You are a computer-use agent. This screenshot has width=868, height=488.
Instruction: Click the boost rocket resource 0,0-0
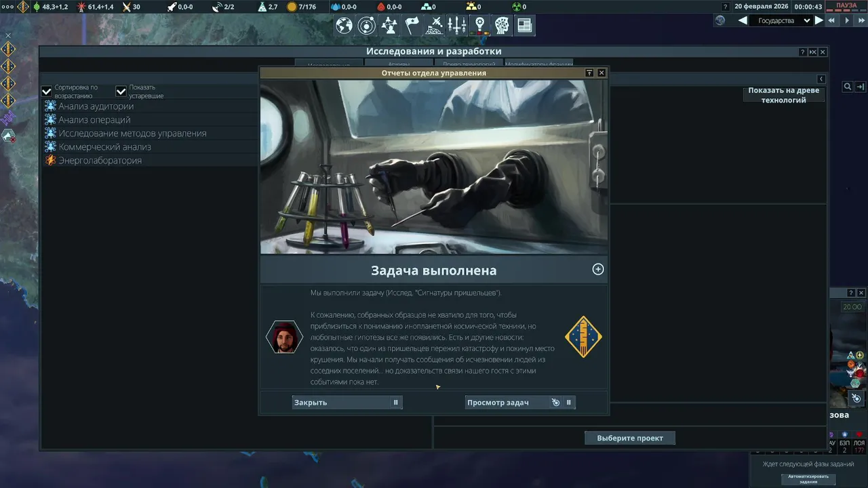coord(180,7)
